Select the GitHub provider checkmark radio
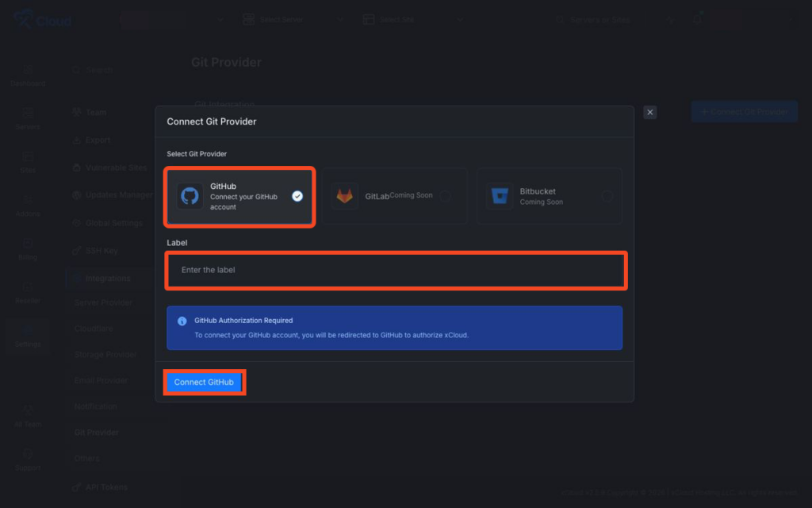The image size is (812, 508). coord(297,196)
